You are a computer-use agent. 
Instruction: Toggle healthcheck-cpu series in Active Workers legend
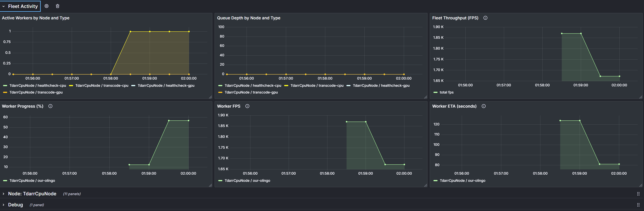point(37,85)
